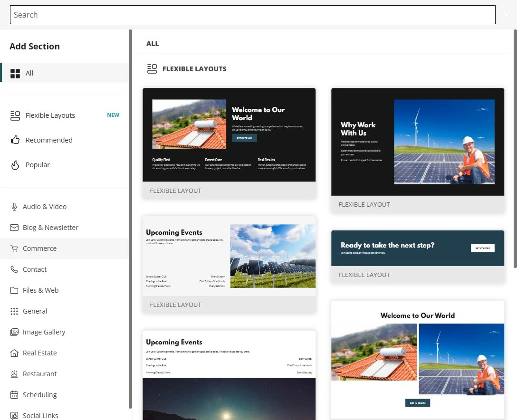
Task: Open the Audio & Video category
Action: pyautogui.click(x=65, y=207)
